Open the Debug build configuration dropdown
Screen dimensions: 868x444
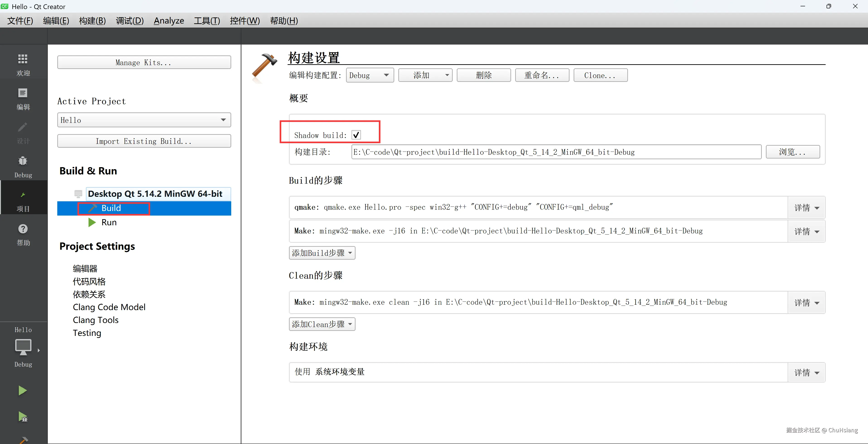point(369,75)
